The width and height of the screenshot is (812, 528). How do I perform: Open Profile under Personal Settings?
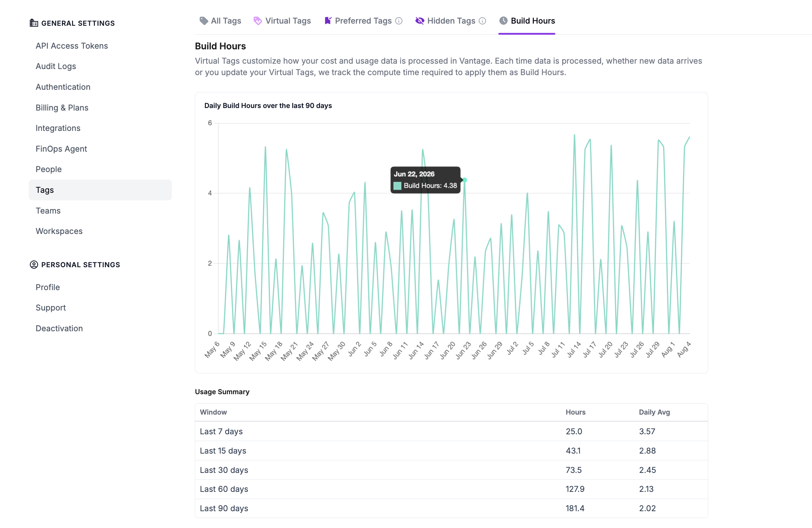click(48, 287)
